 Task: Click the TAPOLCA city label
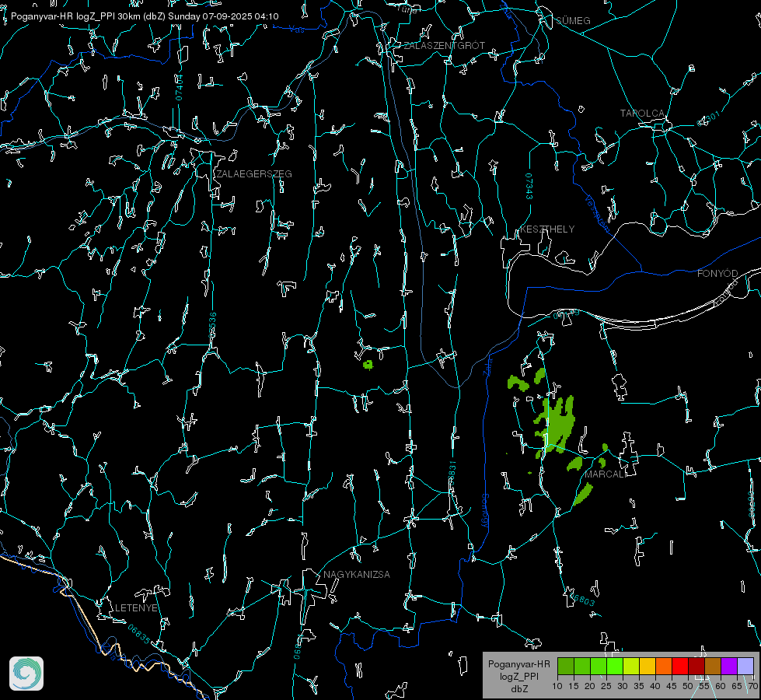tap(642, 114)
